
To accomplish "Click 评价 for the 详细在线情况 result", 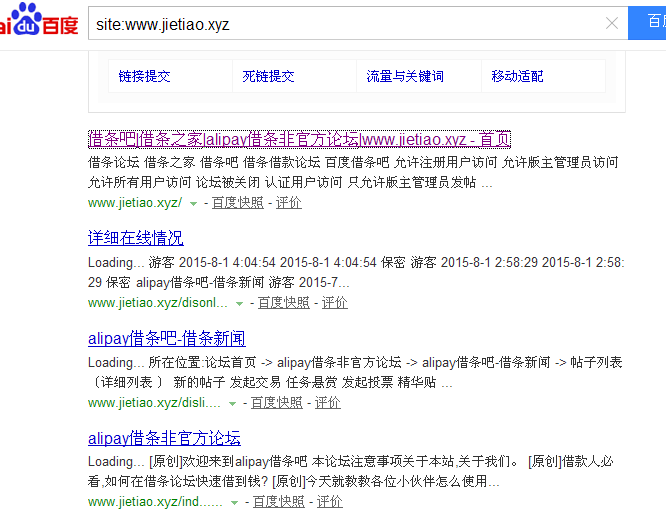I will point(335,303).
